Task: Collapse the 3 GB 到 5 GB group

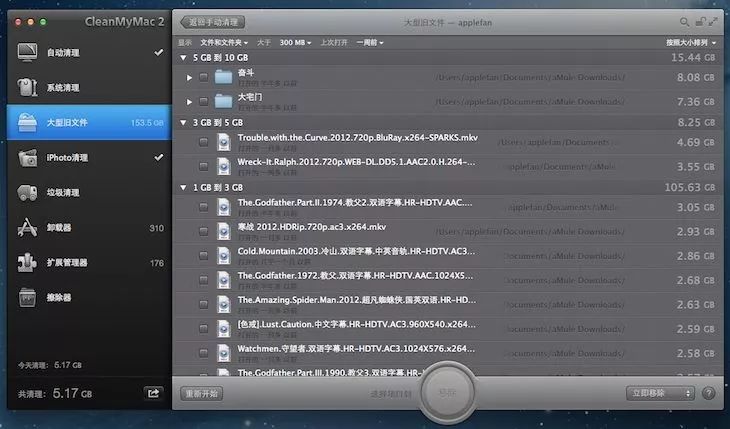Action: click(x=183, y=123)
